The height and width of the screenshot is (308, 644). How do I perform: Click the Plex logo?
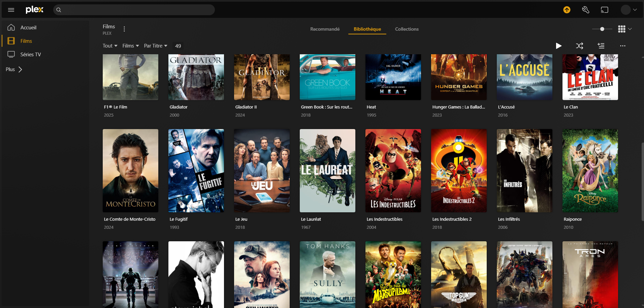pos(35,10)
